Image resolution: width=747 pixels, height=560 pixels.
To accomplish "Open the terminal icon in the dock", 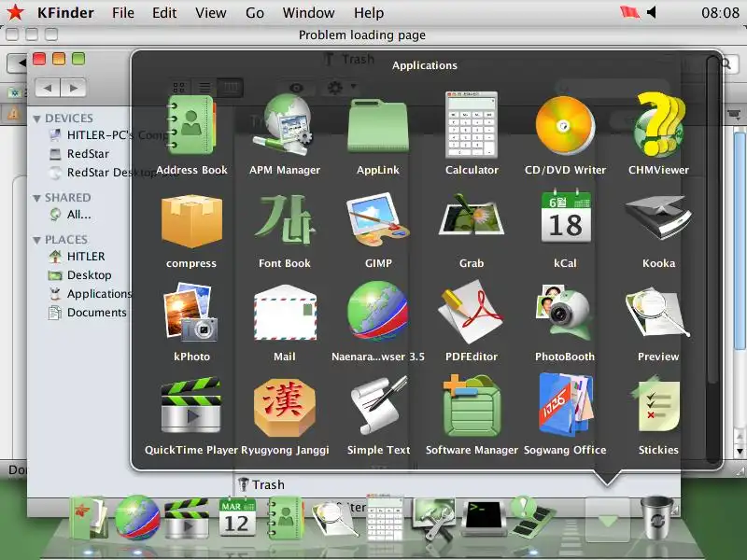I will (483, 518).
